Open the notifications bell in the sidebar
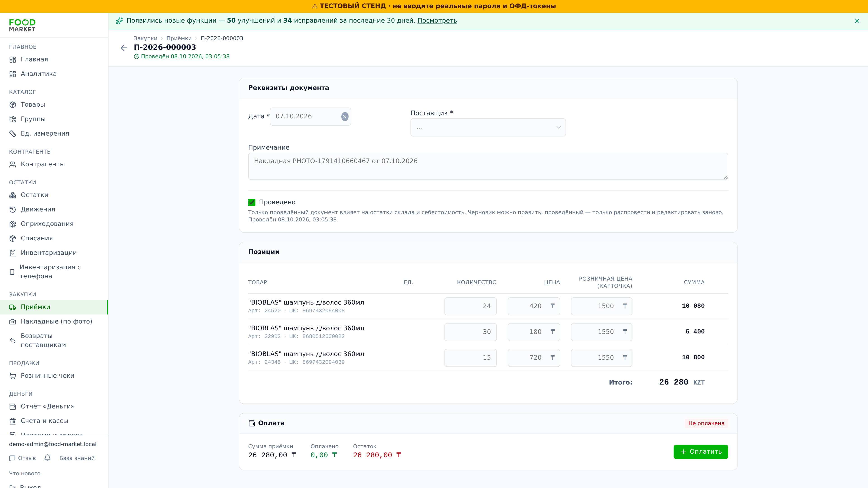The image size is (868, 488). click(47, 458)
